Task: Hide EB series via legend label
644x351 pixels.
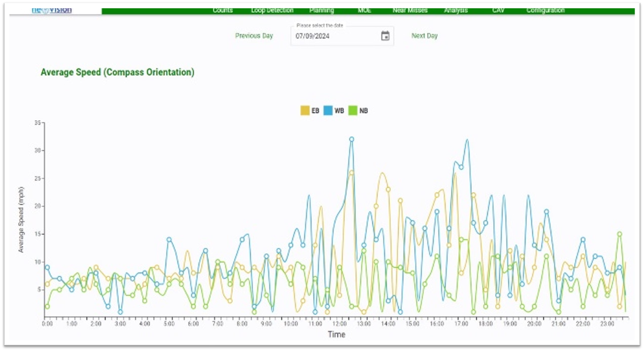Action: click(x=315, y=110)
